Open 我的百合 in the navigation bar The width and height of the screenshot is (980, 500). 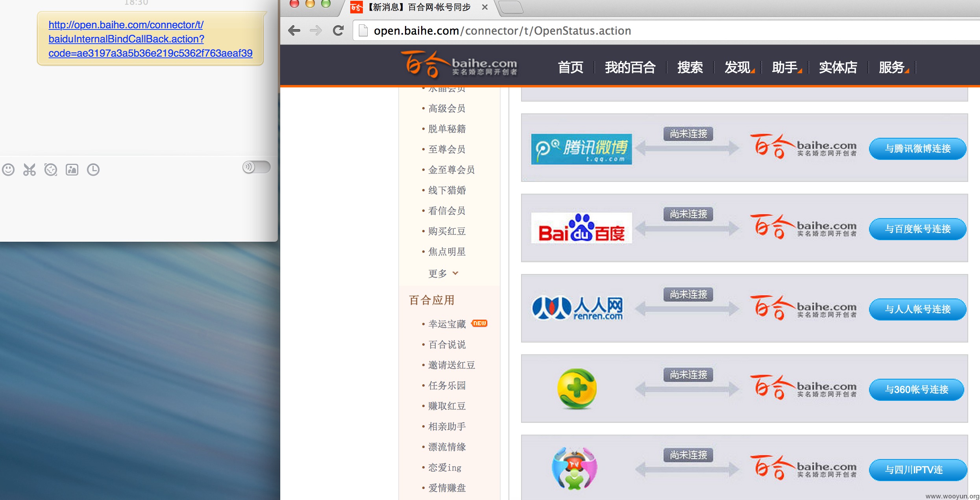(630, 67)
